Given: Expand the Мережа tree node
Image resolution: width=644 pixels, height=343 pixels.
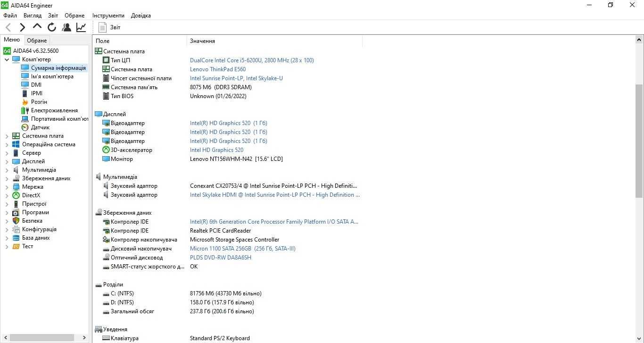Looking at the screenshot, I should pos(7,187).
